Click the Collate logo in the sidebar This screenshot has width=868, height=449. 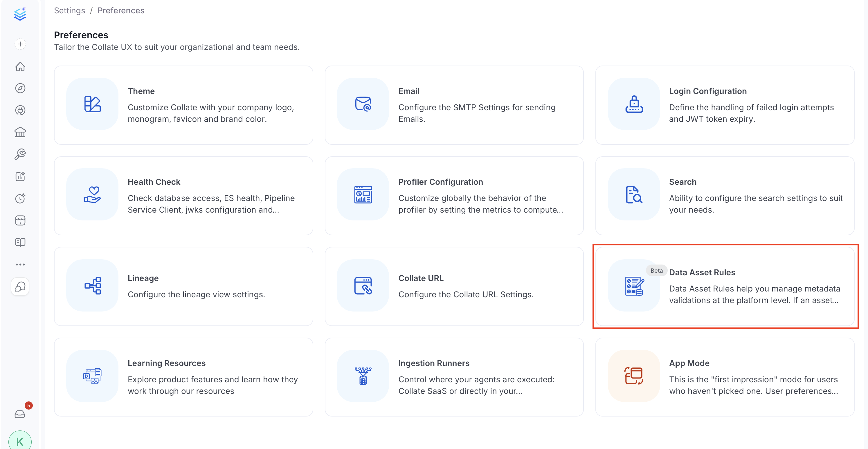20,14
